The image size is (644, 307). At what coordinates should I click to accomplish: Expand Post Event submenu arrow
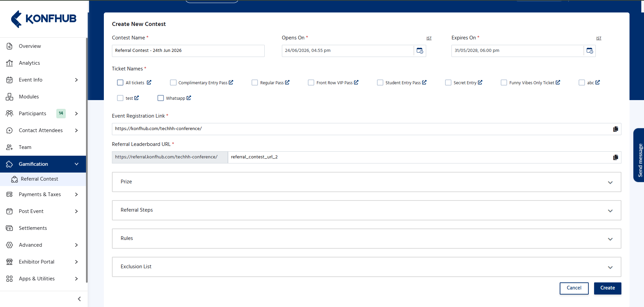pyautogui.click(x=77, y=211)
